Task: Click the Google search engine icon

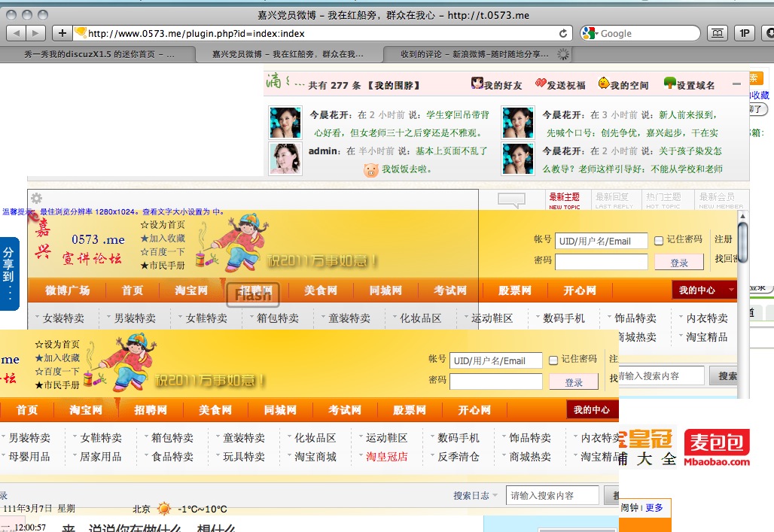Action: point(590,33)
